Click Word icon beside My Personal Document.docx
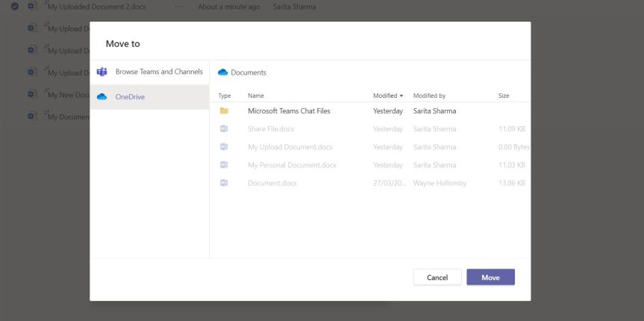 click(223, 165)
